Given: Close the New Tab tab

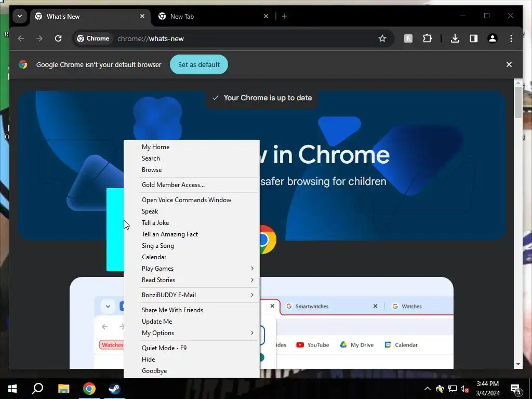Looking at the screenshot, I should click(x=266, y=16).
